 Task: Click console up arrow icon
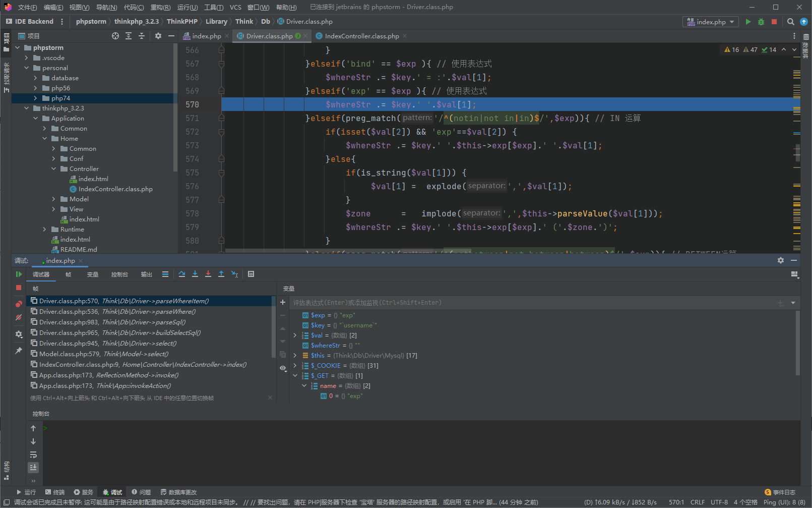[x=33, y=428]
